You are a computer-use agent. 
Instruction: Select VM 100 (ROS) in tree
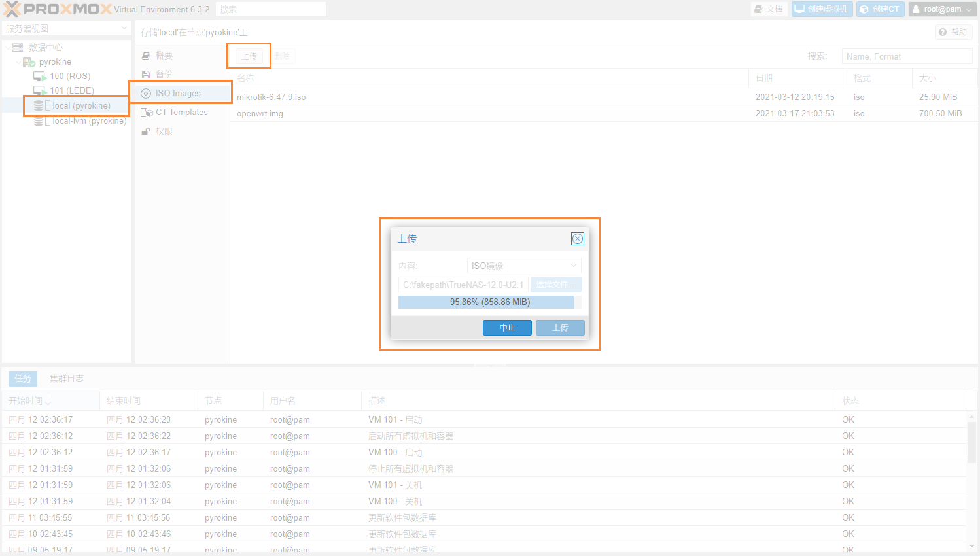click(x=70, y=77)
